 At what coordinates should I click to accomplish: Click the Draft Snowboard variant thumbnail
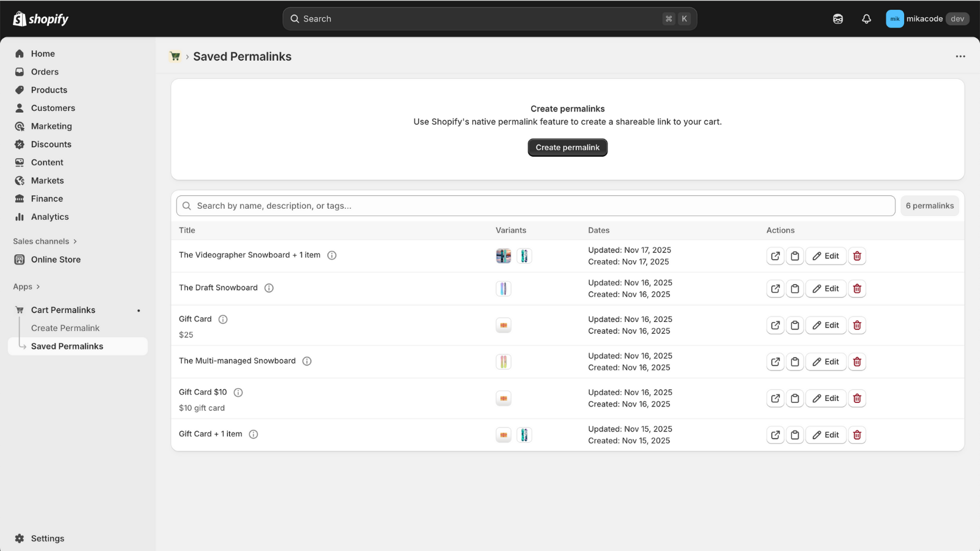coord(503,288)
